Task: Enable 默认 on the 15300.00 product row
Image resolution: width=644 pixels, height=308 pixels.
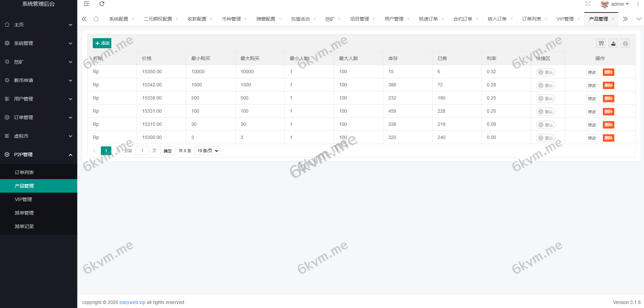Action: click(545, 138)
